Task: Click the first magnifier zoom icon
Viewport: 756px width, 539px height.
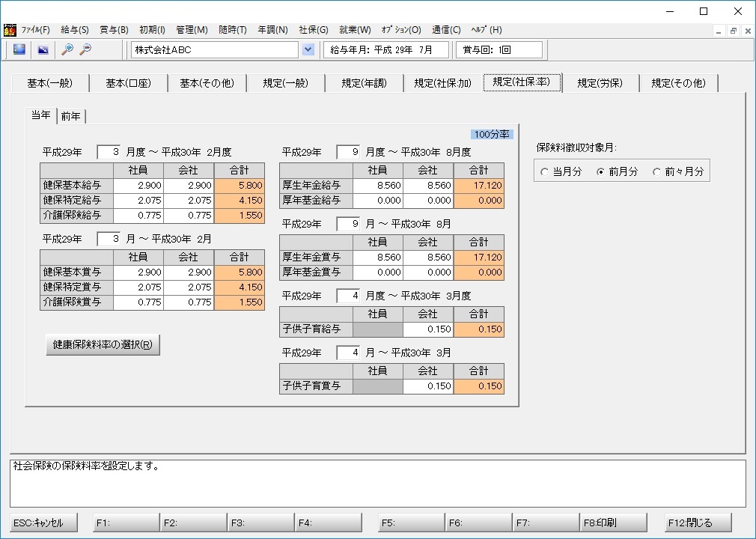Action: (67, 49)
